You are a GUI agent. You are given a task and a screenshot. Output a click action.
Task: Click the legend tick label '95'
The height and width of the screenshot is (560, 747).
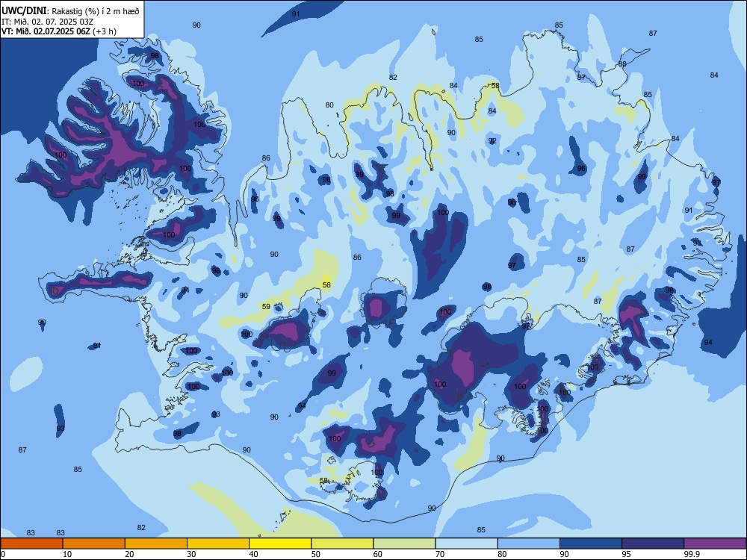[626, 554]
